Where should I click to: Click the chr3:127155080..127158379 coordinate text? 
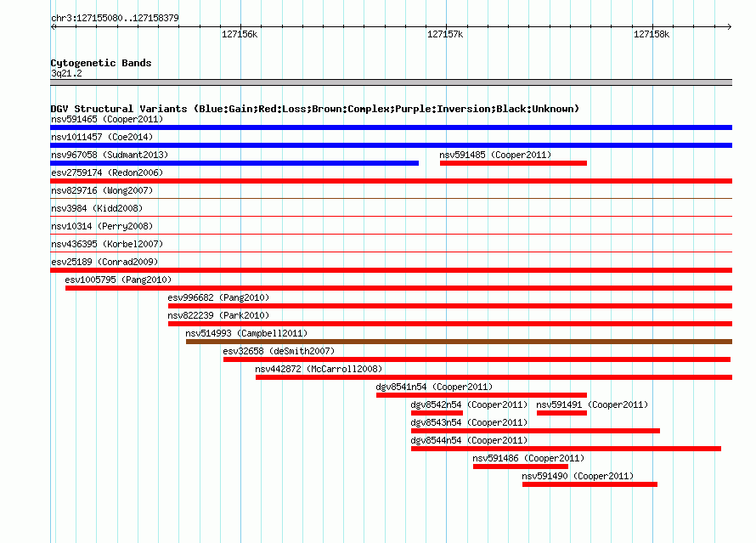click(x=115, y=18)
